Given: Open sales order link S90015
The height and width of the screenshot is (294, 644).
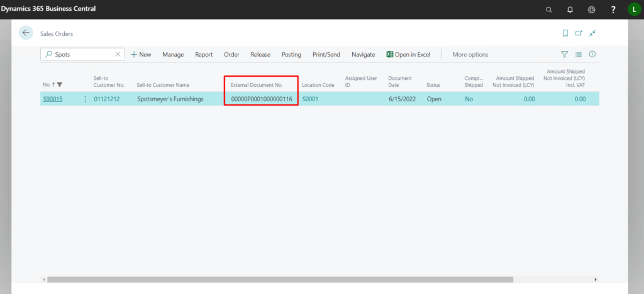Looking at the screenshot, I should click(53, 99).
